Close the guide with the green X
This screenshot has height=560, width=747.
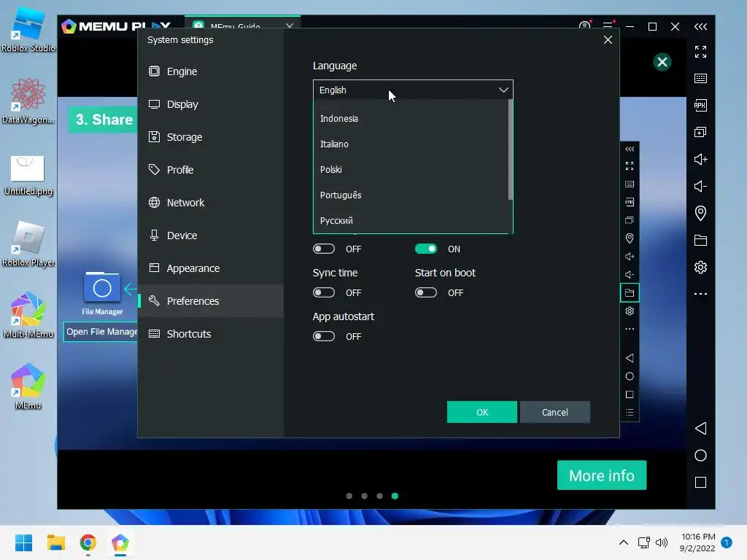click(662, 62)
